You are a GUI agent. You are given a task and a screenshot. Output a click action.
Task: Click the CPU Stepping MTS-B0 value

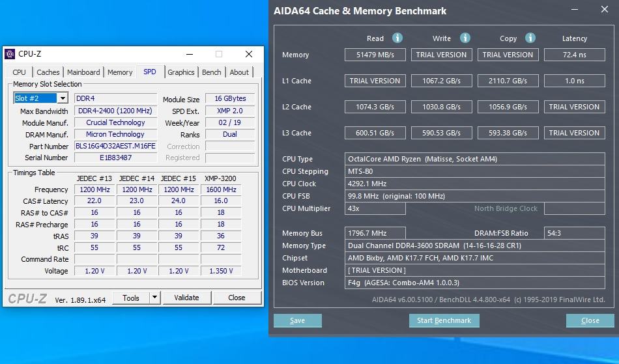[x=474, y=171]
